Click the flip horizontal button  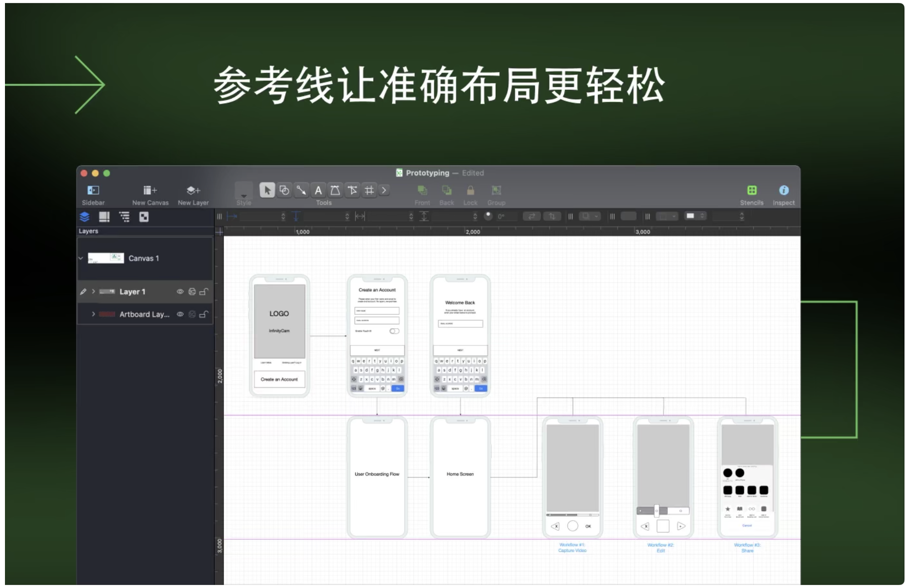pos(531,216)
